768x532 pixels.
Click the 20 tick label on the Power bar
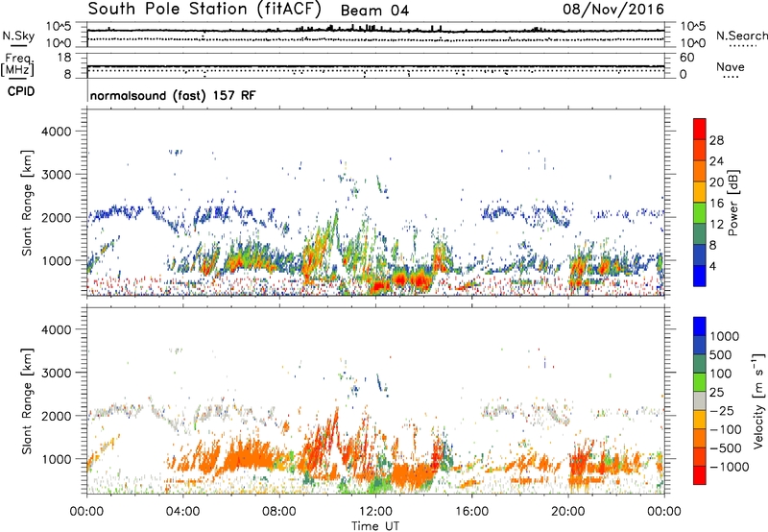click(x=716, y=182)
